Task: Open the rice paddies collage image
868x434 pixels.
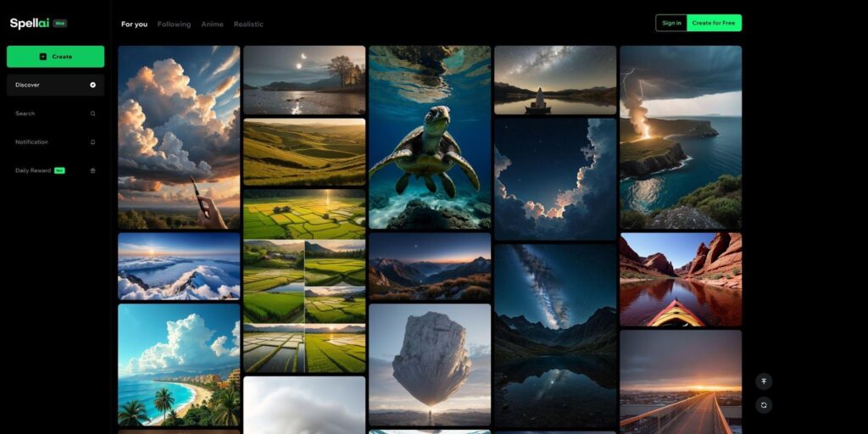Action: [x=304, y=306]
